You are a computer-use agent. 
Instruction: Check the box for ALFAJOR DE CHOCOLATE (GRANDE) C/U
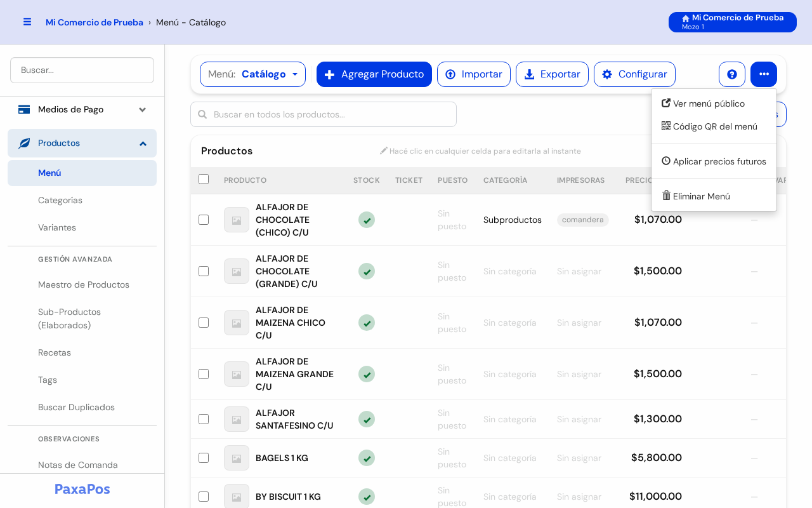[204, 271]
